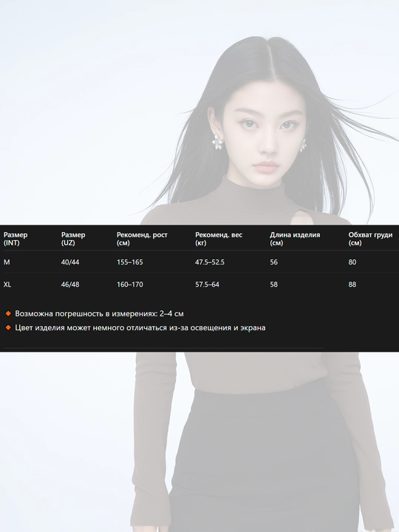Click the 'Размер (INT)' column header
The image size is (399, 532).
coord(16,239)
